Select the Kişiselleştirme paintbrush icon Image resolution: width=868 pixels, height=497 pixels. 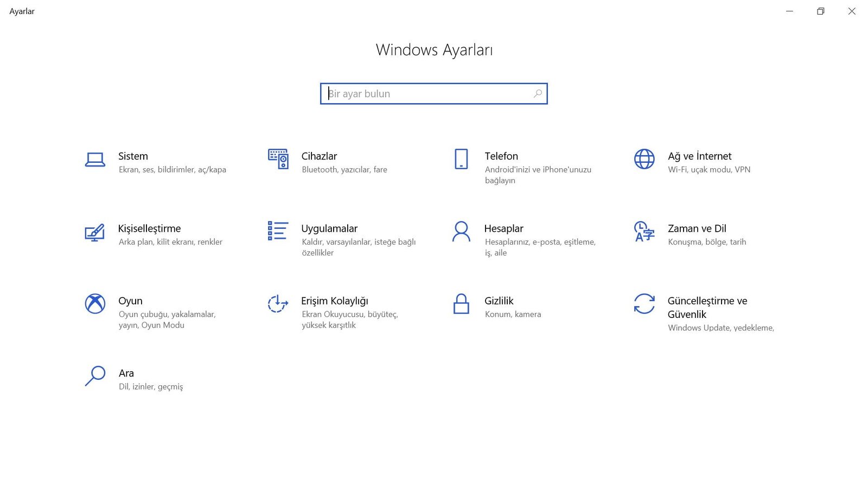click(95, 232)
